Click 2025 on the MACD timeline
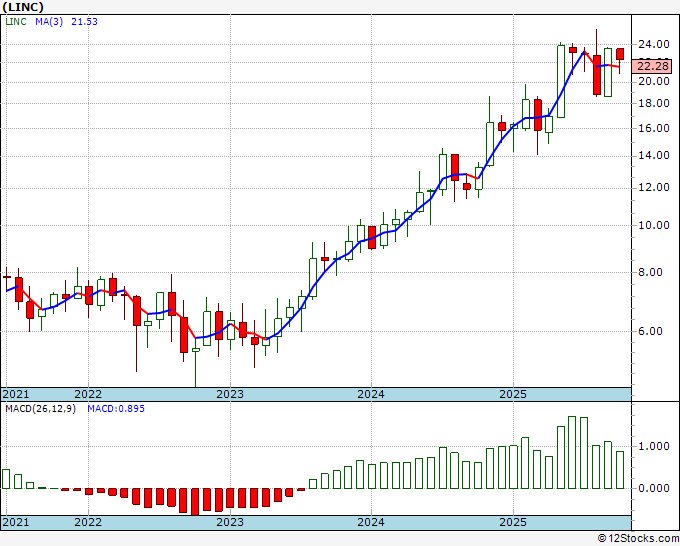This screenshot has height=546, width=680. 513,522
